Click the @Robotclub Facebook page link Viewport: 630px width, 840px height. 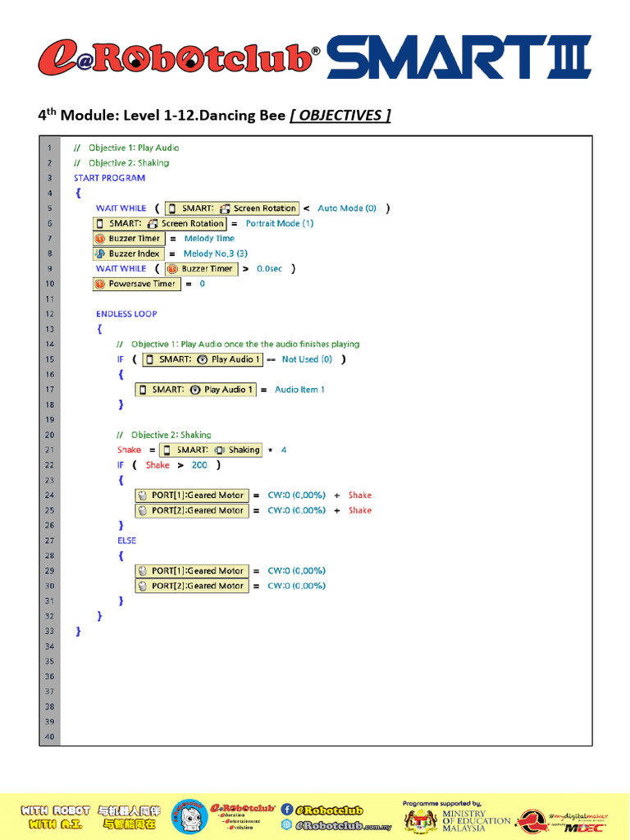pyautogui.click(x=330, y=810)
